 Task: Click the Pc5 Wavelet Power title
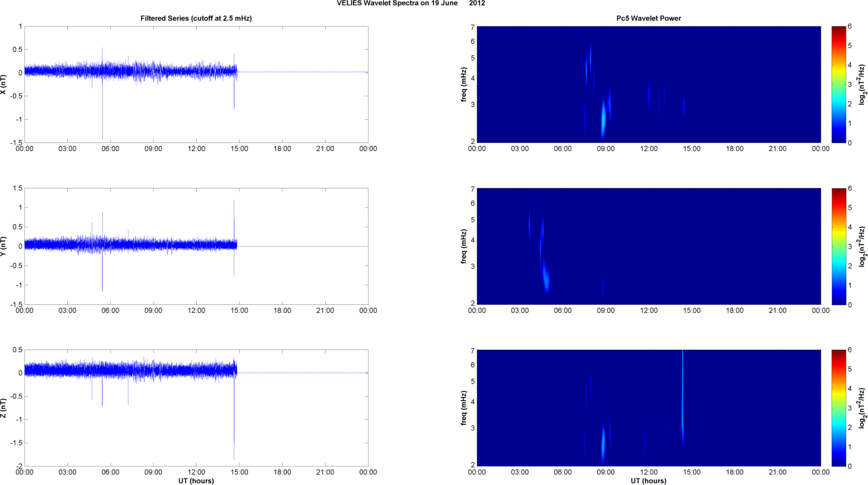[x=648, y=18]
